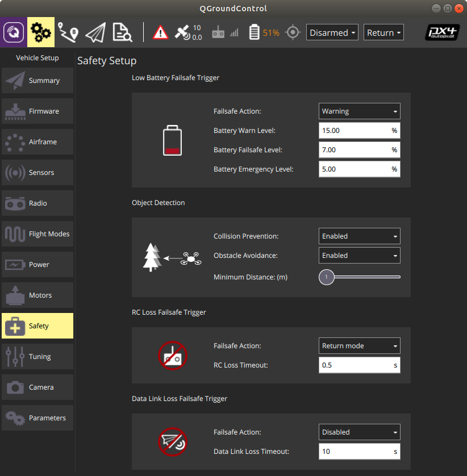The width and height of the screenshot is (467, 476).
Task: Show GPS satellite status icon
Action: (x=182, y=32)
